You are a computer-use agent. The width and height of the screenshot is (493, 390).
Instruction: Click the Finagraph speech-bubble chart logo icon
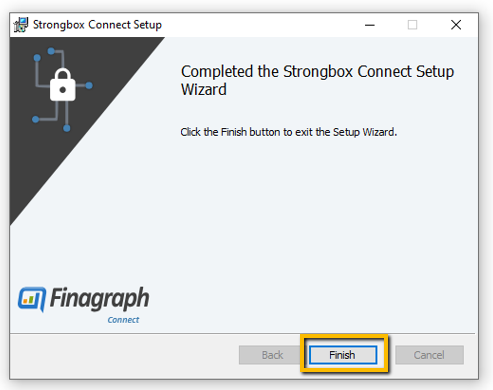click(x=32, y=299)
